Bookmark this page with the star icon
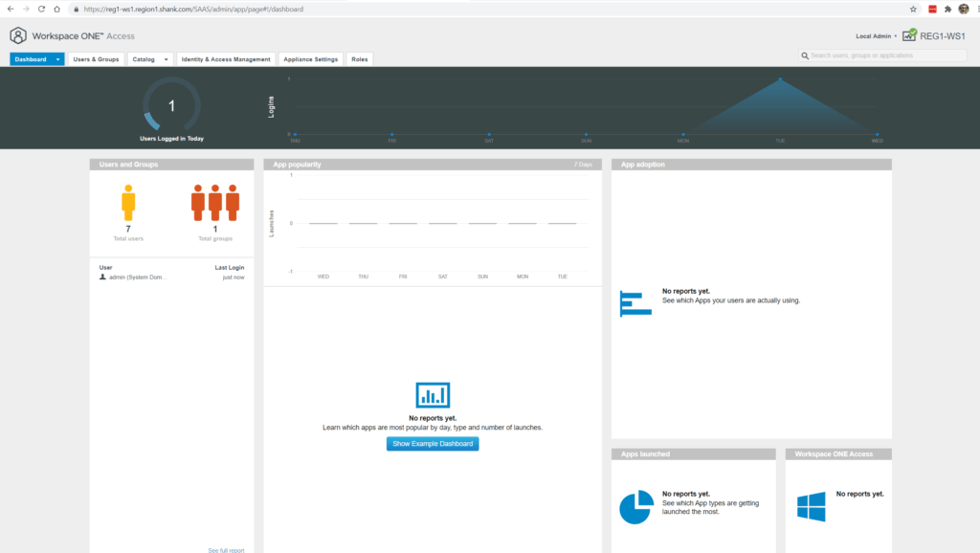The width and height of the screenshot is (980, 553). point(913,9)
